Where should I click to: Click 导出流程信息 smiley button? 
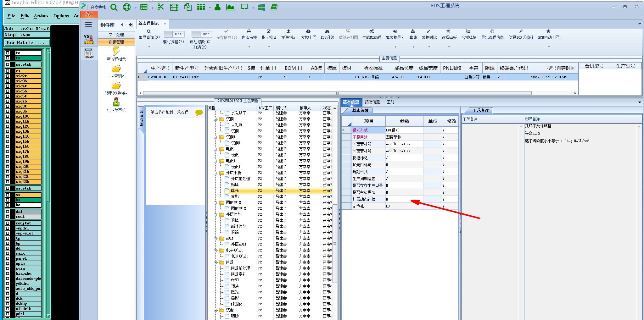pyautogui.click(x=492, y=35)
